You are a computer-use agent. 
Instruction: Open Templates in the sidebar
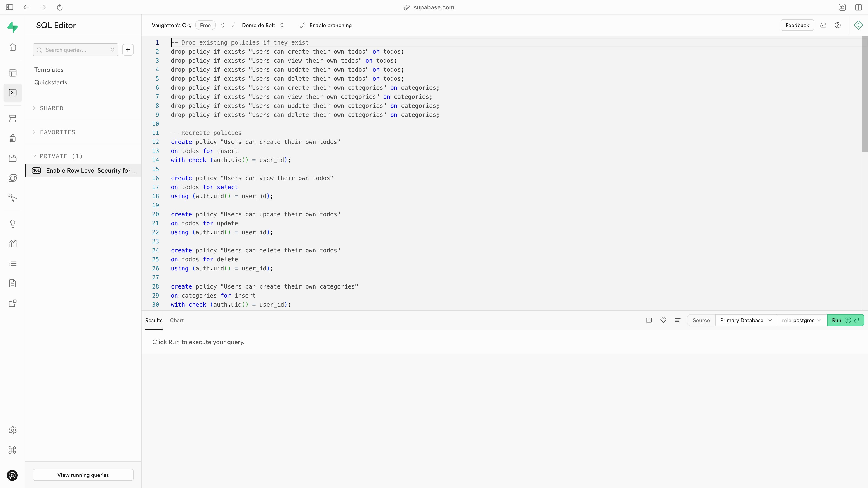[49, 70]
